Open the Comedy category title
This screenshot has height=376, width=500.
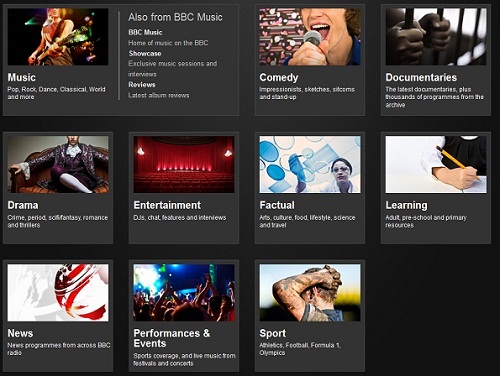[279, 77]
